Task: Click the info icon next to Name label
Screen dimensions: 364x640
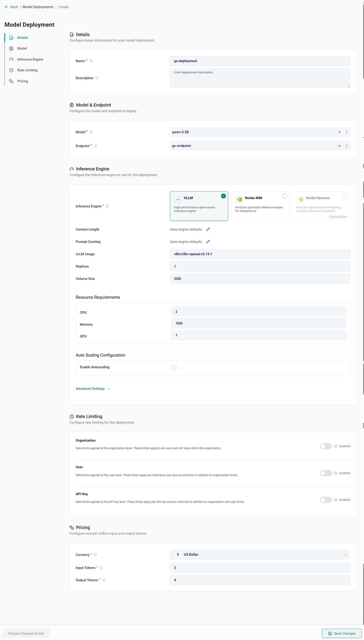Action: [x=91, y=61]
